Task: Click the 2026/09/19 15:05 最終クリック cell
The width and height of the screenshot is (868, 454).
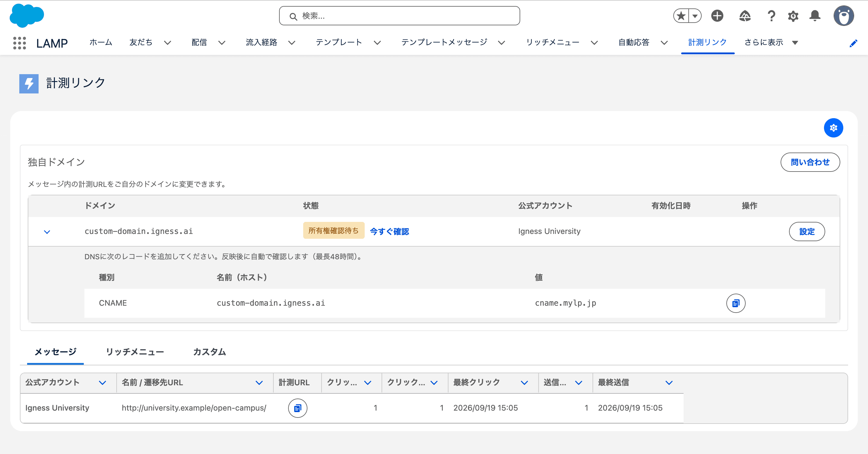Action: 486,408
